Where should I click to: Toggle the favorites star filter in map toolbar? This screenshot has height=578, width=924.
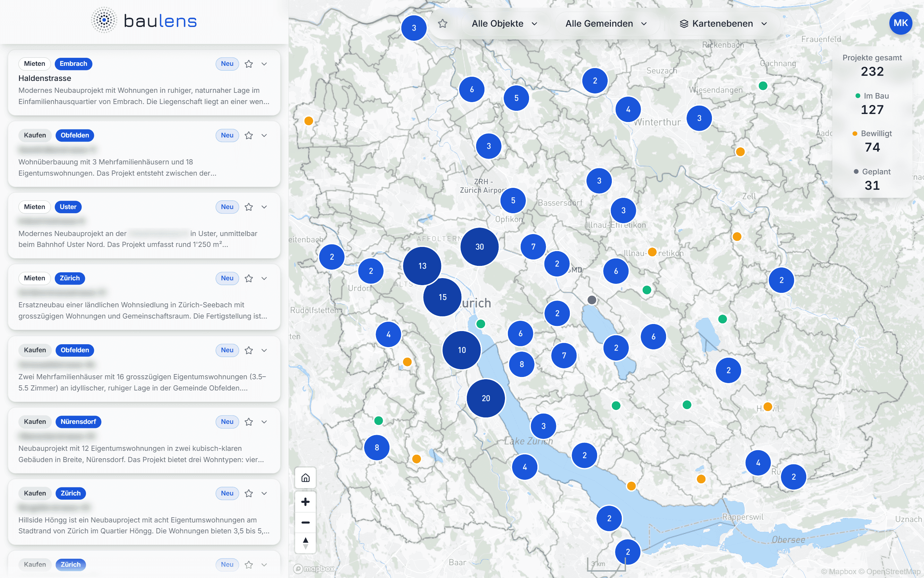click(x=442, y=24)
